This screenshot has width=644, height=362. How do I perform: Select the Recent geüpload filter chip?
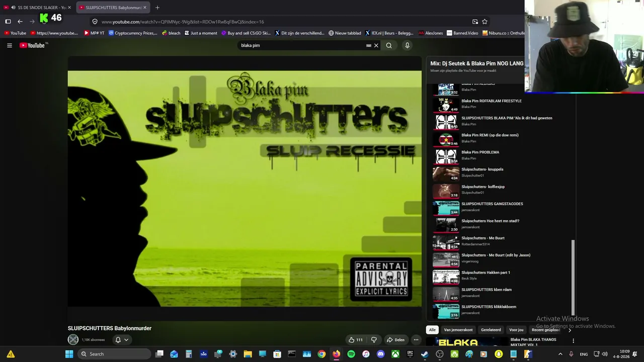pos(546,330)
